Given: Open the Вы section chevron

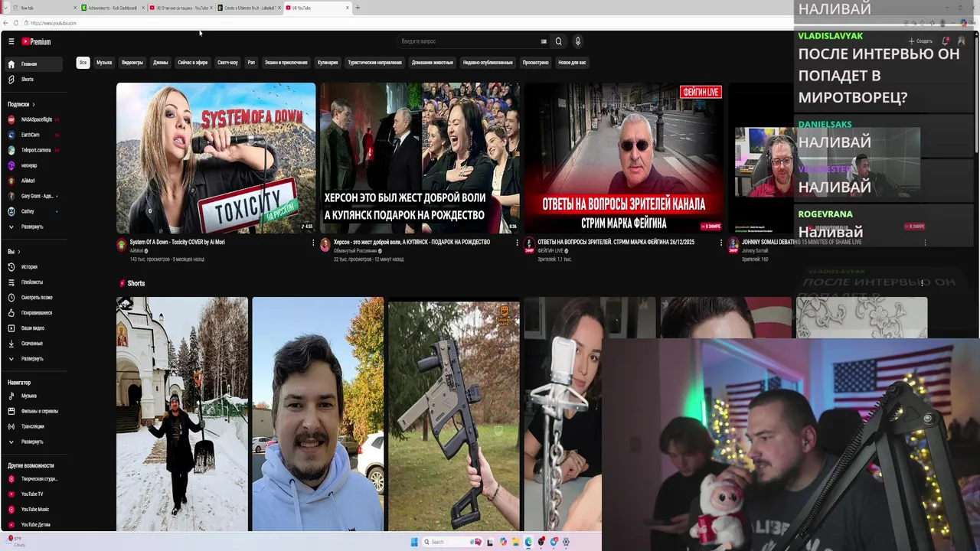Looking at the screenshot, I should 18,252.
